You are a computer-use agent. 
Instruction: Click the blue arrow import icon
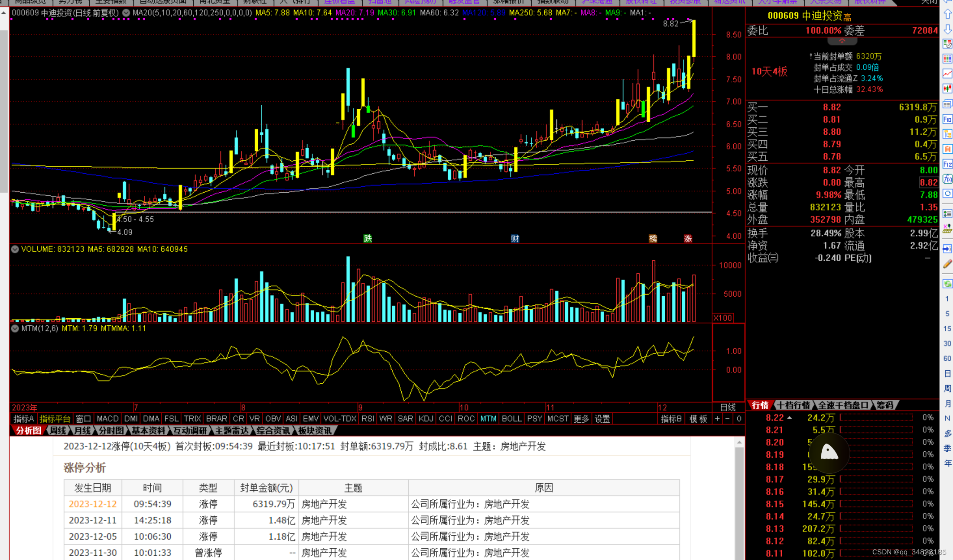947,249
